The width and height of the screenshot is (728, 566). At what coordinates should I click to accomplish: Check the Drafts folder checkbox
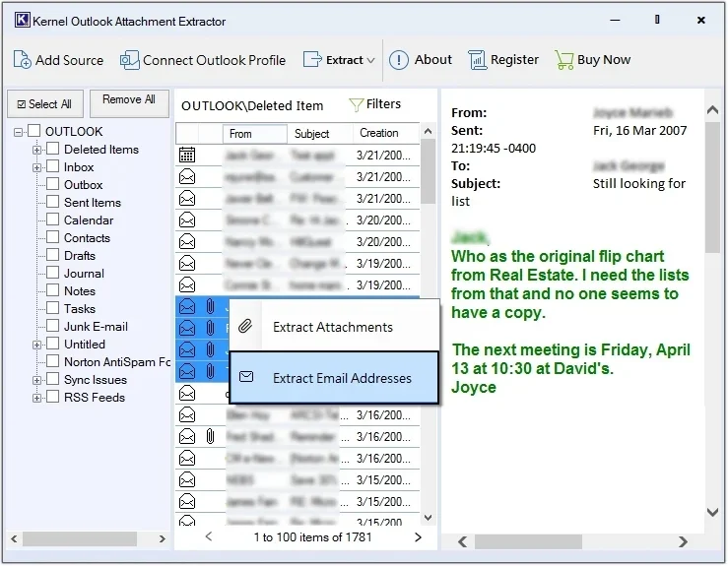click(x=53, y=255)
